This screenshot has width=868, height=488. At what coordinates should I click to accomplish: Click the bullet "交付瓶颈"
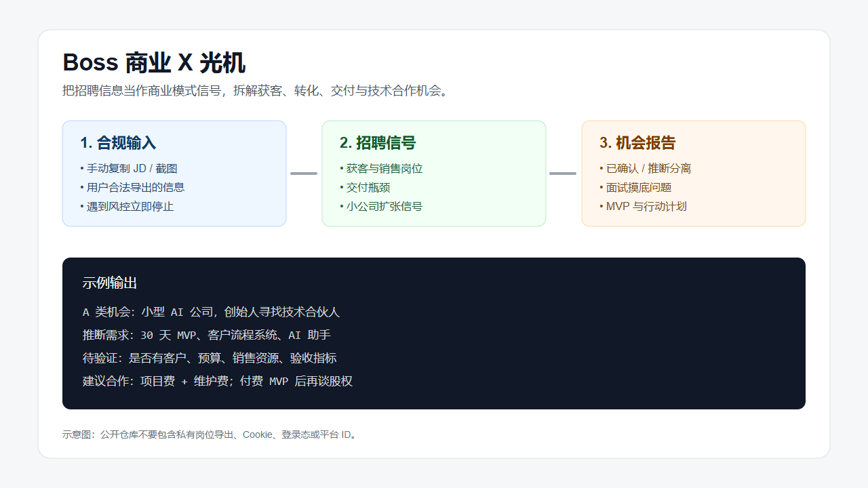click(x=365, y=188)
